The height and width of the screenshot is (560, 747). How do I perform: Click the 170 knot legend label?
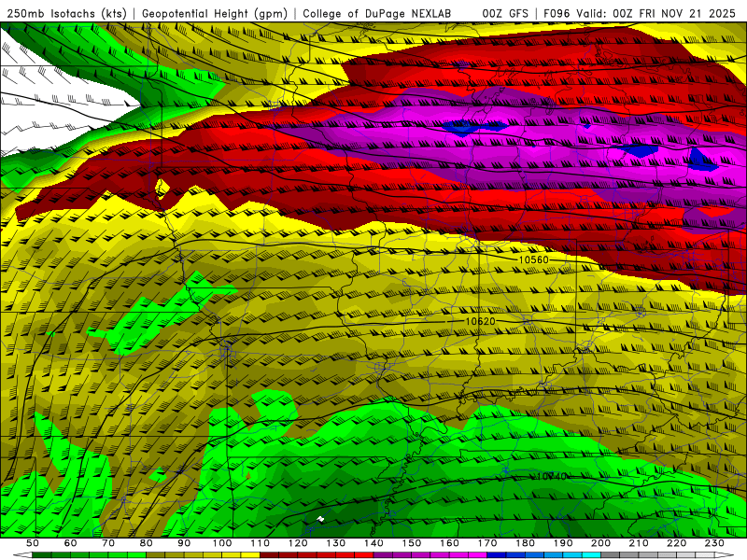click(x=487, y=543)
